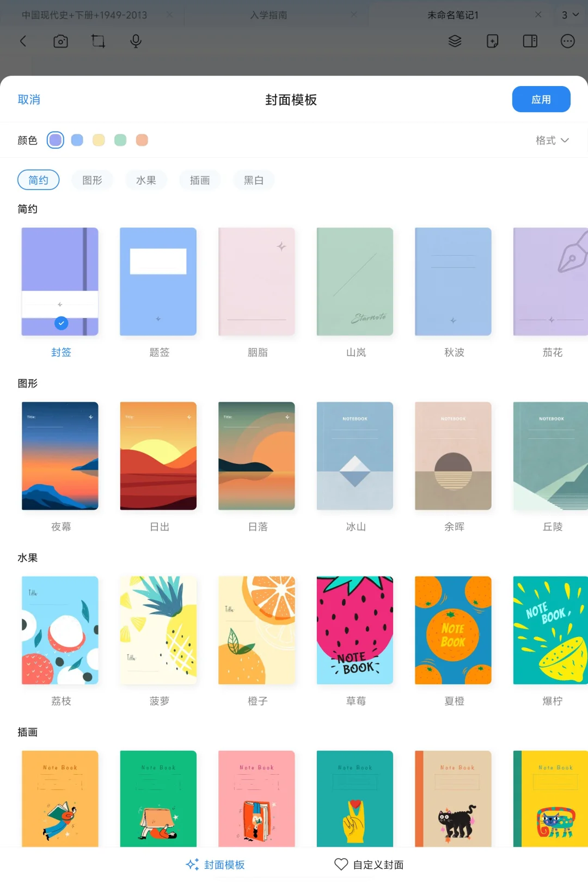
Task: Expand the 格式 dropdown
Action: (552, 140)
